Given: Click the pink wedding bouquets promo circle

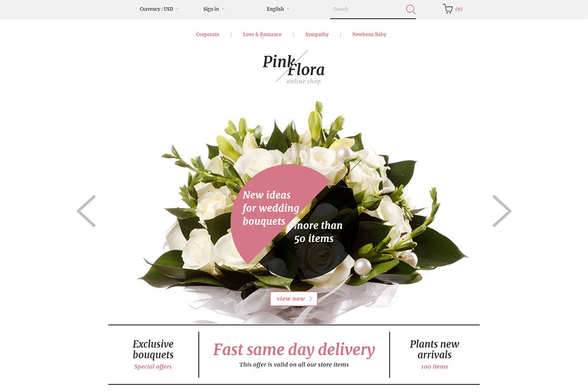Looking at the screenshot, I should pyautogui.click(x=267, y=208).
